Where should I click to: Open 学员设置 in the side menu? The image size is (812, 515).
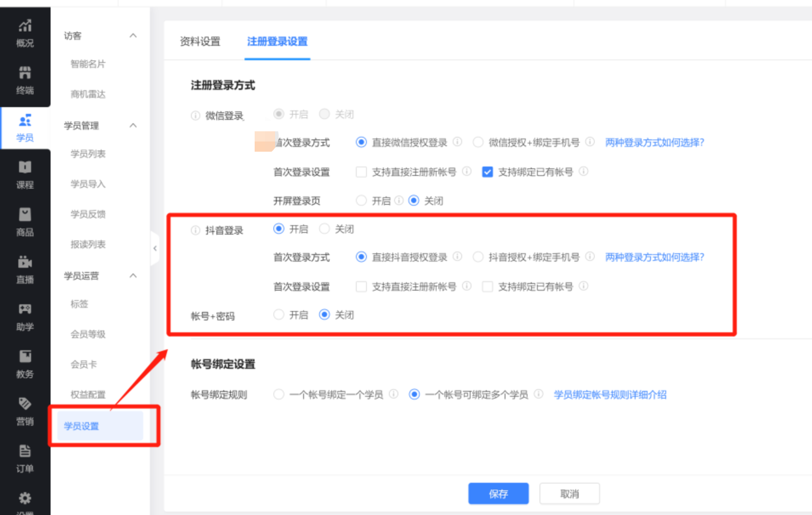(82, 426)
